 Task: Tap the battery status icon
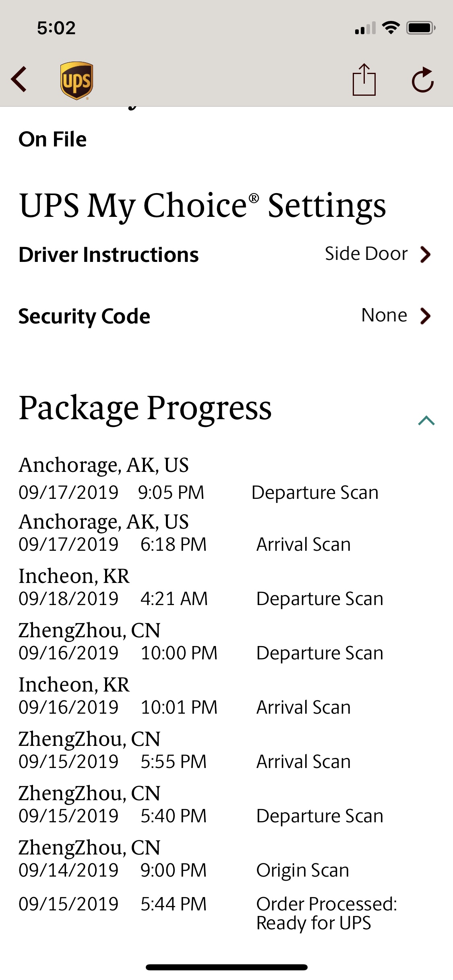[x=420, y=28]
